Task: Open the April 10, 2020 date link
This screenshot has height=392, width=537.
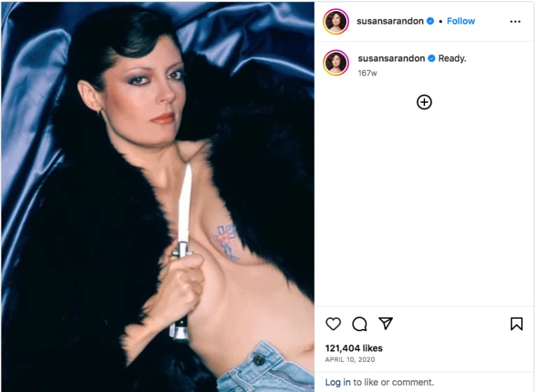Action: (x=350, y=359)
